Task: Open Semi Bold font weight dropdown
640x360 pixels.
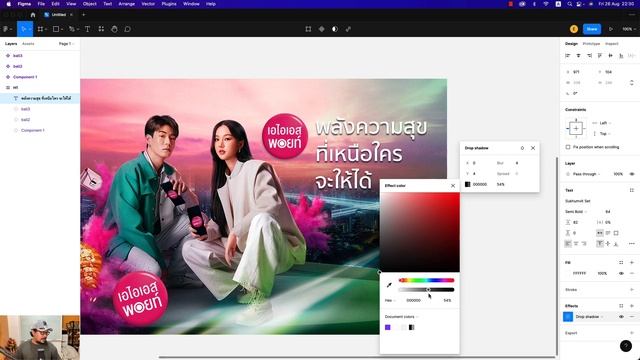Action: click(x=576, y=211)
